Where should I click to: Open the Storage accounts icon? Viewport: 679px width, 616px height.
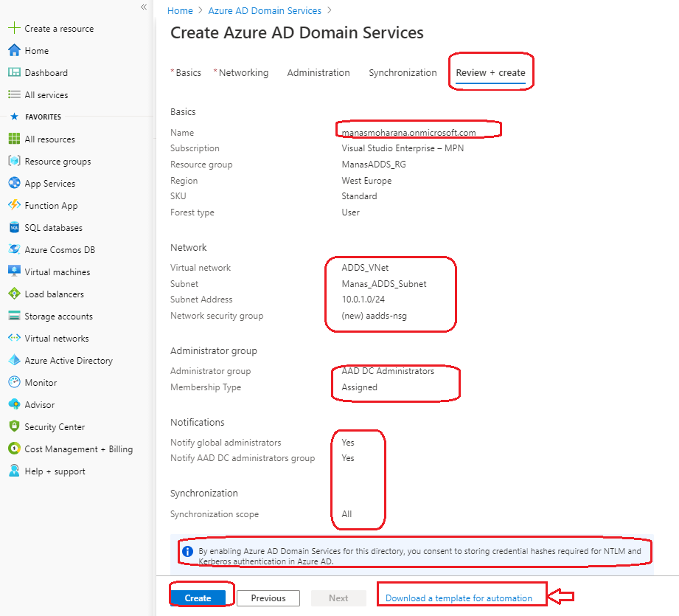[13, 316]
